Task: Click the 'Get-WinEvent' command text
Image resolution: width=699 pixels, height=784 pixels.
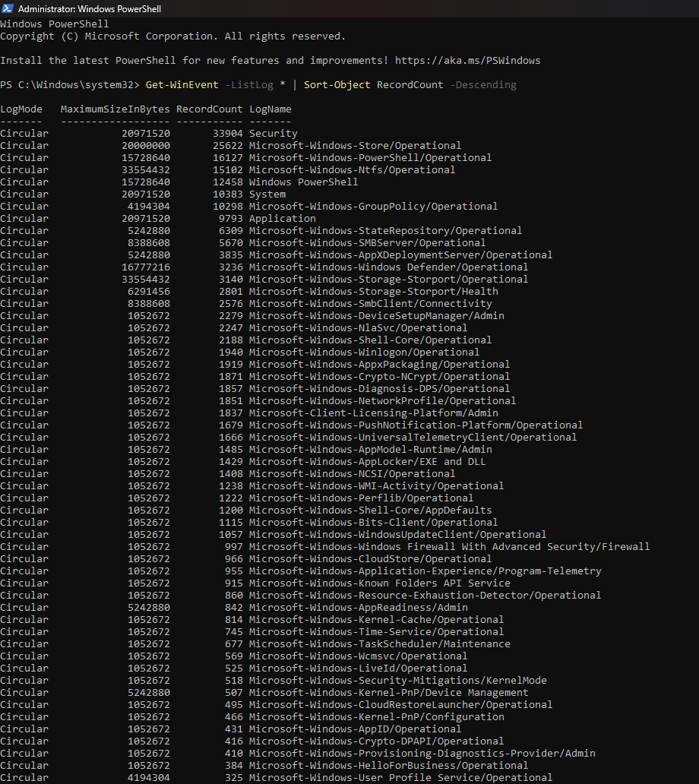Action: pos(182,85)
